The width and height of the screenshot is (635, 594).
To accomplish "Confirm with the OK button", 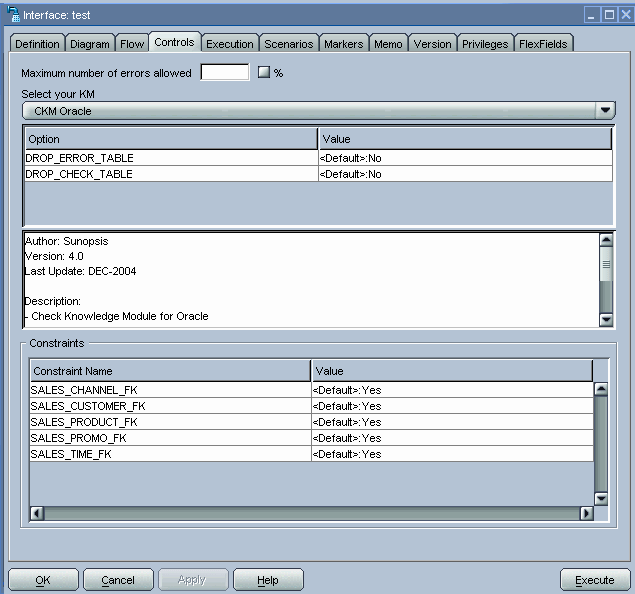I will (x=43, y=580).
